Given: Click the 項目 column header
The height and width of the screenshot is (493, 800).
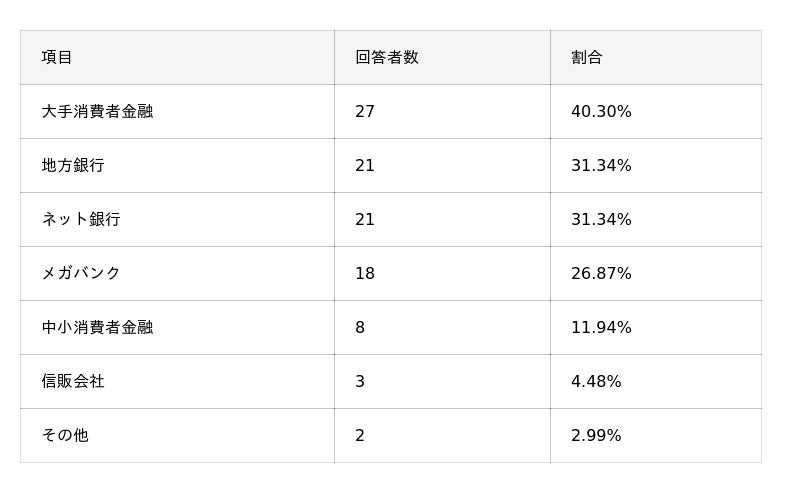Looking at the screenshot, I should pyautogui.click(x=57, y=57).
